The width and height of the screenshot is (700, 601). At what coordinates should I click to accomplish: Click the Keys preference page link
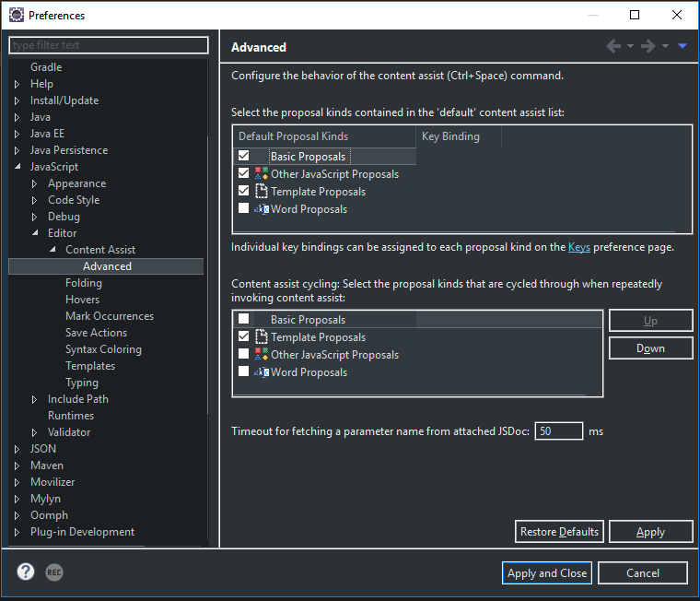579,247
